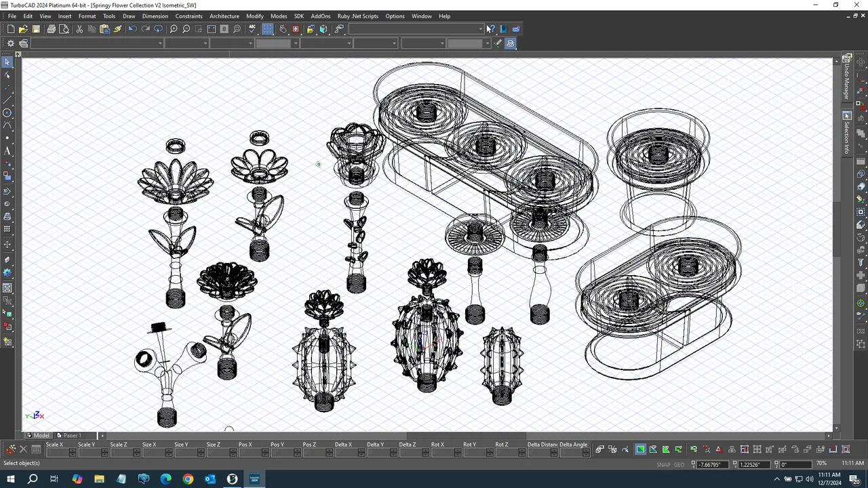This screenshot has height=488, width=868.
Task: Toggle the highlighted workplane icon in second toolbar row
Action: click(511, 43)
